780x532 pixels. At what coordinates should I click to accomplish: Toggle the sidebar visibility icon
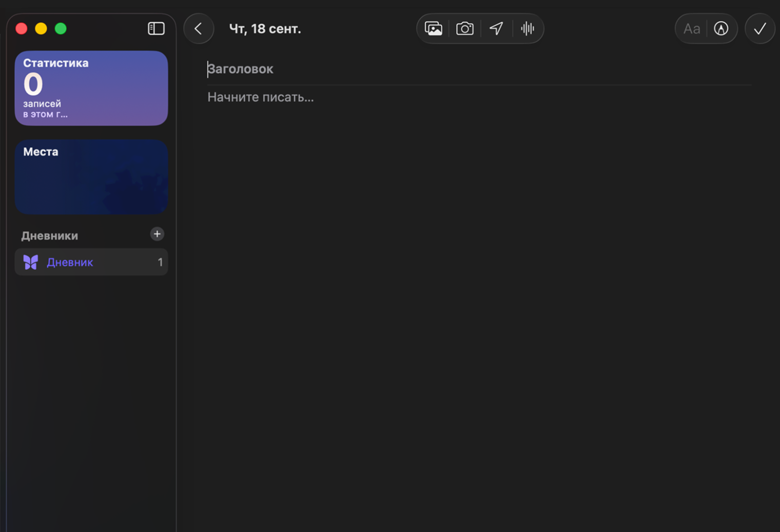point(156,29)
